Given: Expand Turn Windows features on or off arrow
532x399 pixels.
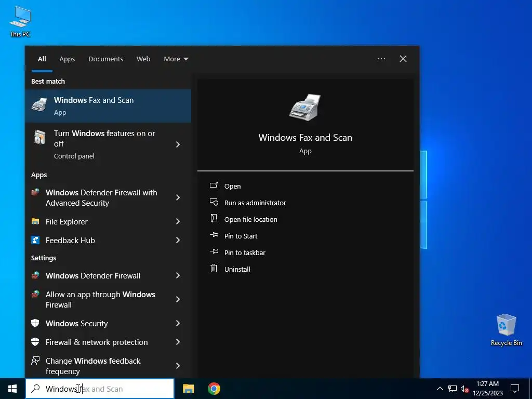Looking at the screenshot, I should coord(178,144).
